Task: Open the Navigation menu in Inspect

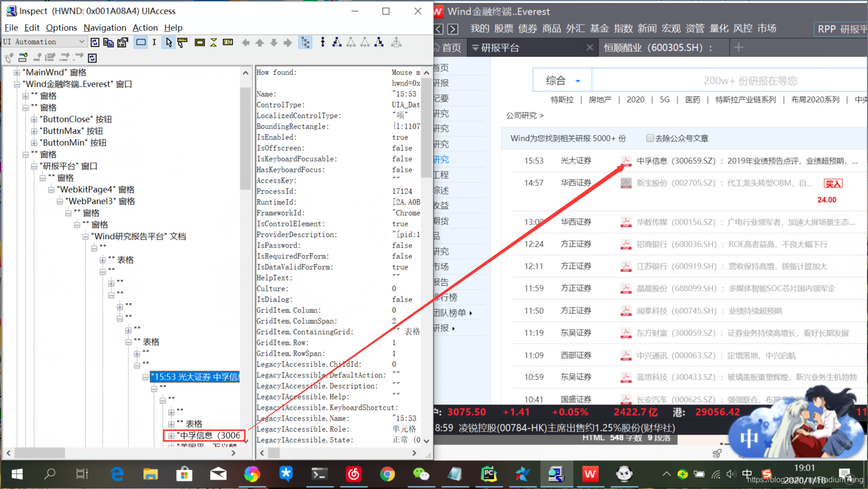Action: pyautogui.click(x=105, y=28)
